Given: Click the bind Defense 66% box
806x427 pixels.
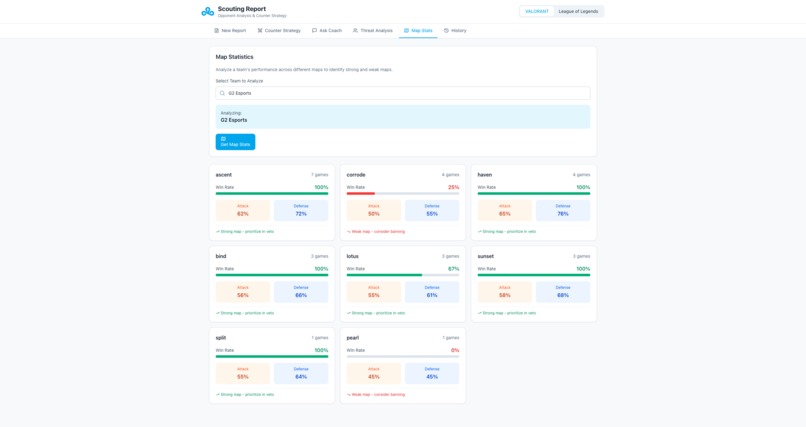Looking at the screenshot, I should pyautogui.click(x=301, y=292).
